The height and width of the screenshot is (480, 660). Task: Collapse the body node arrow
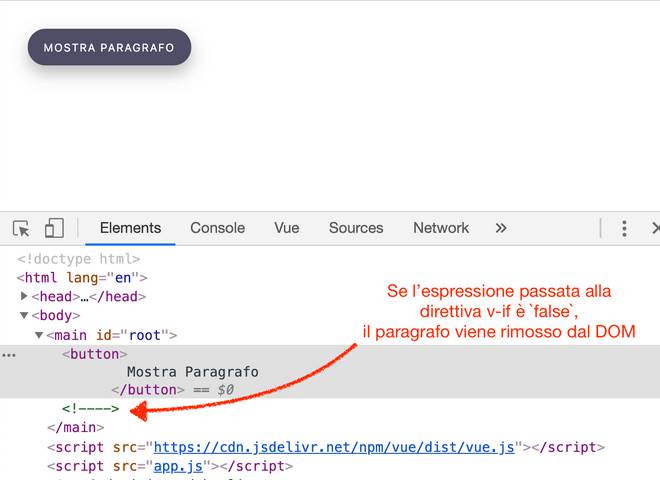(25, 316)
